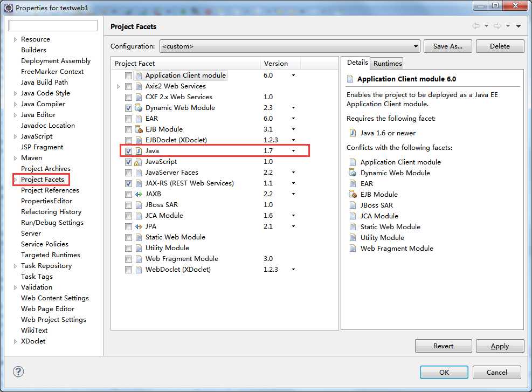The width and height of the screenshot is (532, 392).
Task: Expand the Maven tree item
Action: [15, 158]
